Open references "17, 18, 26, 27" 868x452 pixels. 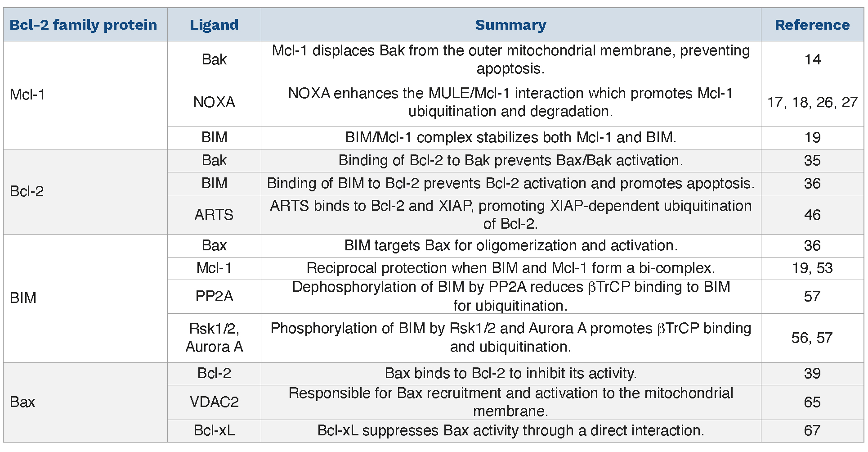[x=812, y=102]
